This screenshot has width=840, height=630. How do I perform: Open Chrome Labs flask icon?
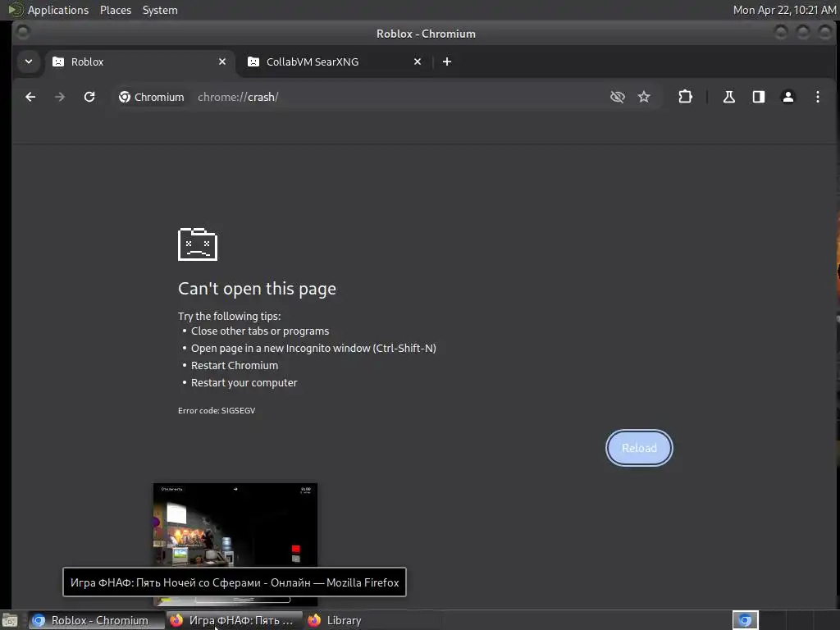729,97
